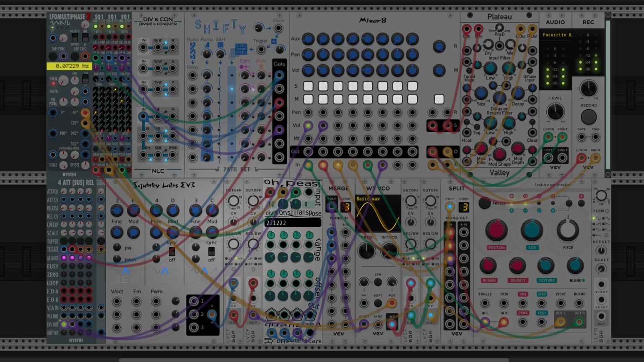The height and width of the screenshot is (362, 644).
Task: Start the first SQ1 sequencer
Action: 96,26
